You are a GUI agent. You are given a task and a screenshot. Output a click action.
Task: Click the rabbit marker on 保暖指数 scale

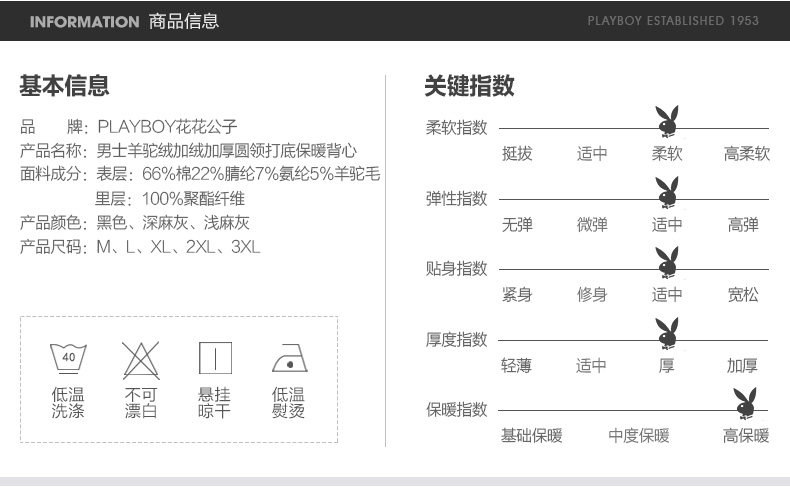pos(745,403)
